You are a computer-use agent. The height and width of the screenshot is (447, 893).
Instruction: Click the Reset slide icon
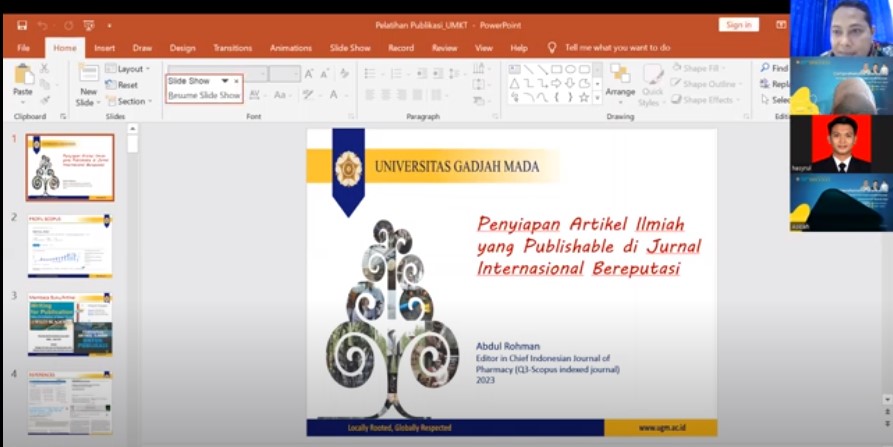[x=122, y=85]
